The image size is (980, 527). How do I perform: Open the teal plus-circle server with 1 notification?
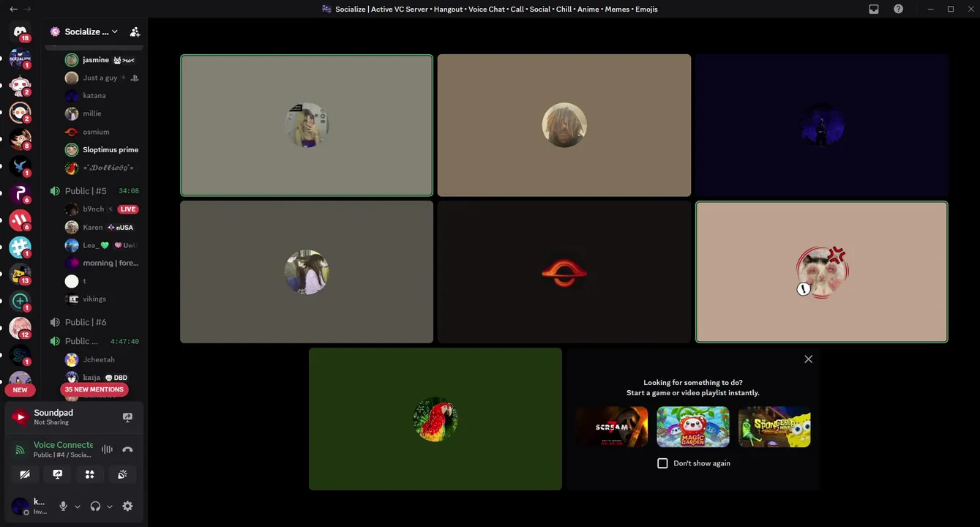(x=20, y=301)
